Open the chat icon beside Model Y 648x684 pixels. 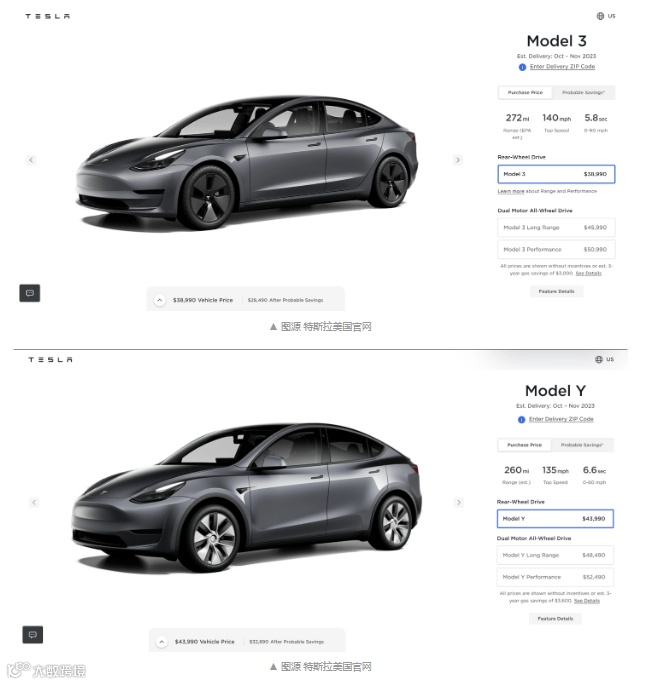pos(33,635)
